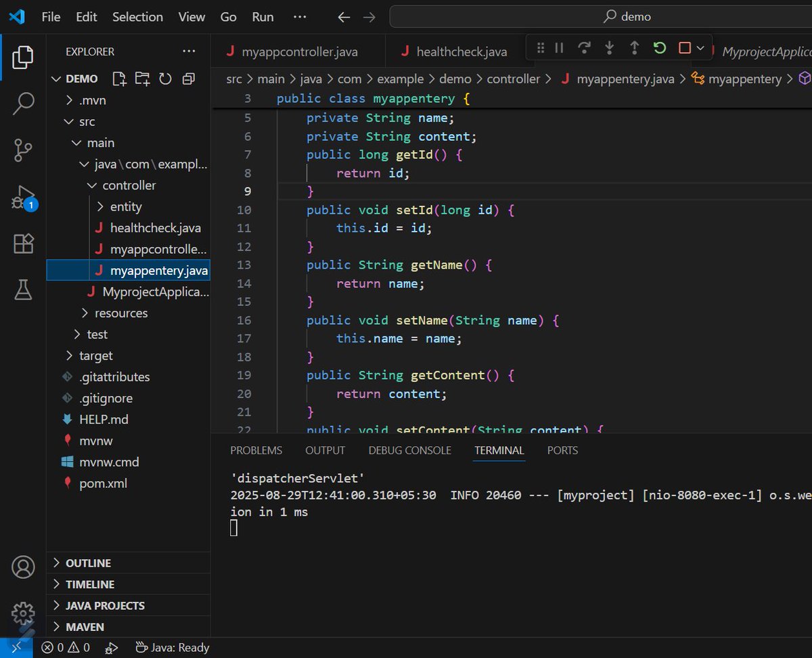
Task: Click the demo command center search box
Action: (x=601, y=17)
